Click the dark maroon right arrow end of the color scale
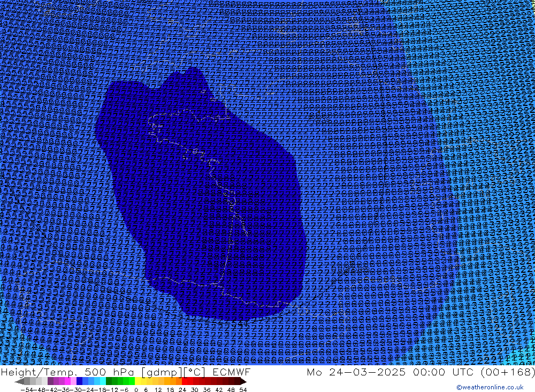This screenshot has width=535, height=392. pos(243,381)
